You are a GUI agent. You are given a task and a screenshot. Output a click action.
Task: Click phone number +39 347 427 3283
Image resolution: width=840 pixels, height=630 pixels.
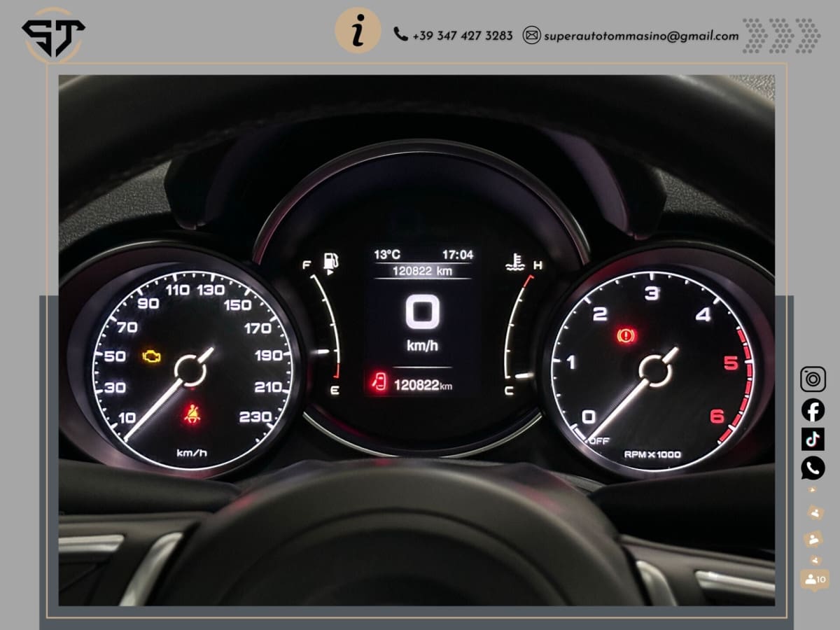tap(462, 36)
